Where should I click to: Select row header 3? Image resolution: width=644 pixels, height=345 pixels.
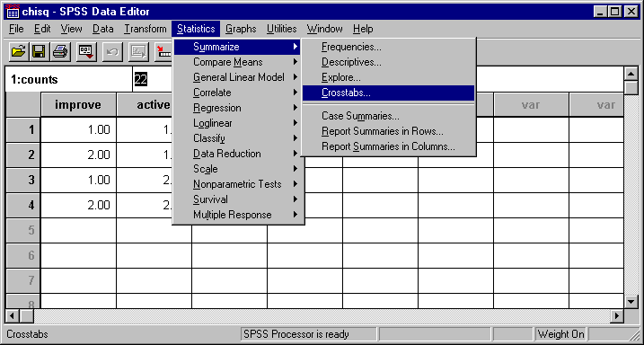[x=23, y=180]
